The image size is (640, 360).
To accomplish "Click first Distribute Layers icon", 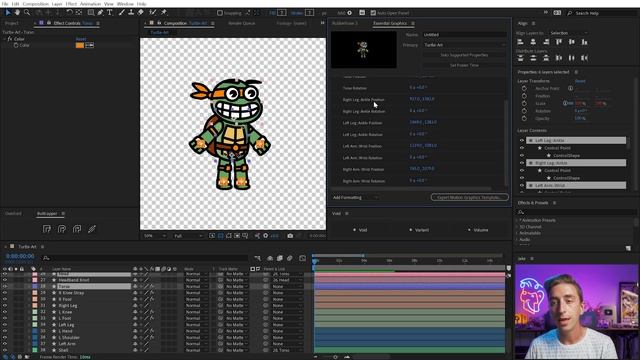I will point(520,58).
